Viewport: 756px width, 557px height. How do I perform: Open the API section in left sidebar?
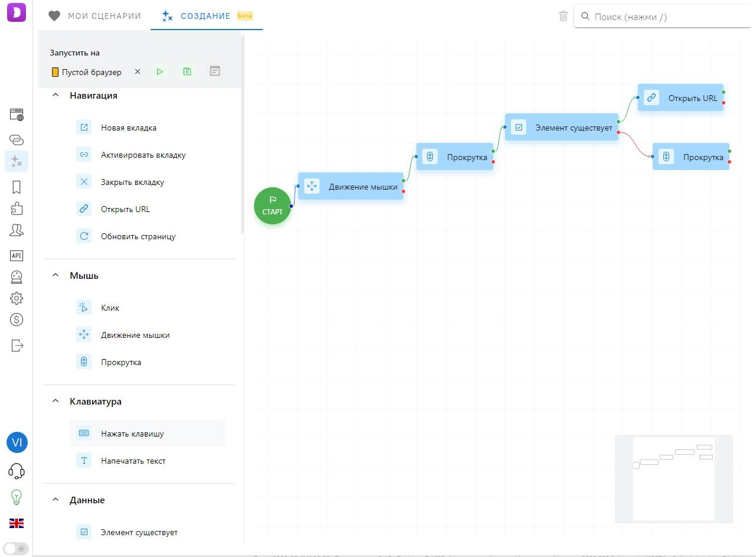(x=17, y=256)
